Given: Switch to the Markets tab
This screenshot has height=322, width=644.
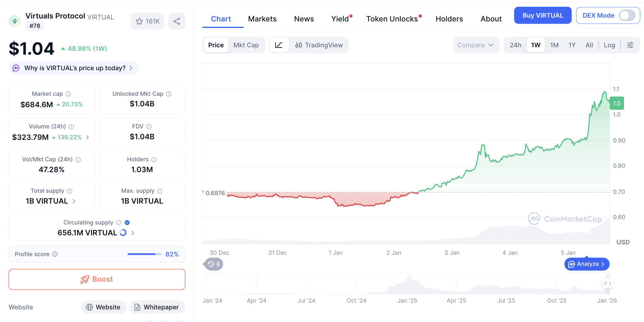Looking at the screenshot, I should point(262,19).
